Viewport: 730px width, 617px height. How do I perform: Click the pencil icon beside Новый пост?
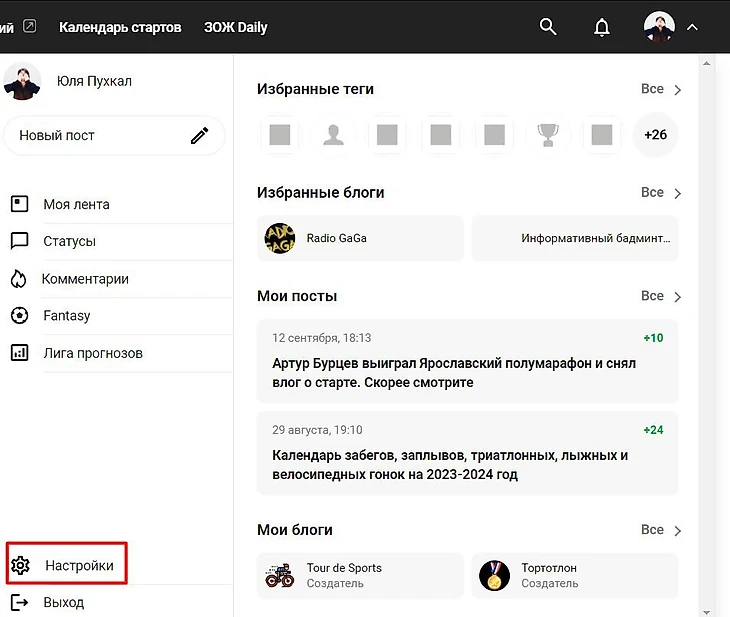click(200, 136)
